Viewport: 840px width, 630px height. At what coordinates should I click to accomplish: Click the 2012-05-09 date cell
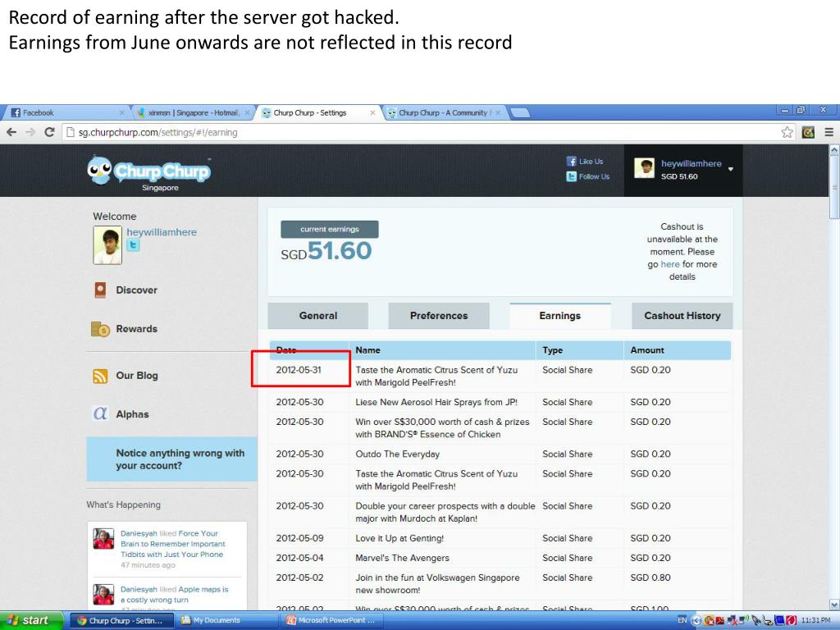pos(299,538)
